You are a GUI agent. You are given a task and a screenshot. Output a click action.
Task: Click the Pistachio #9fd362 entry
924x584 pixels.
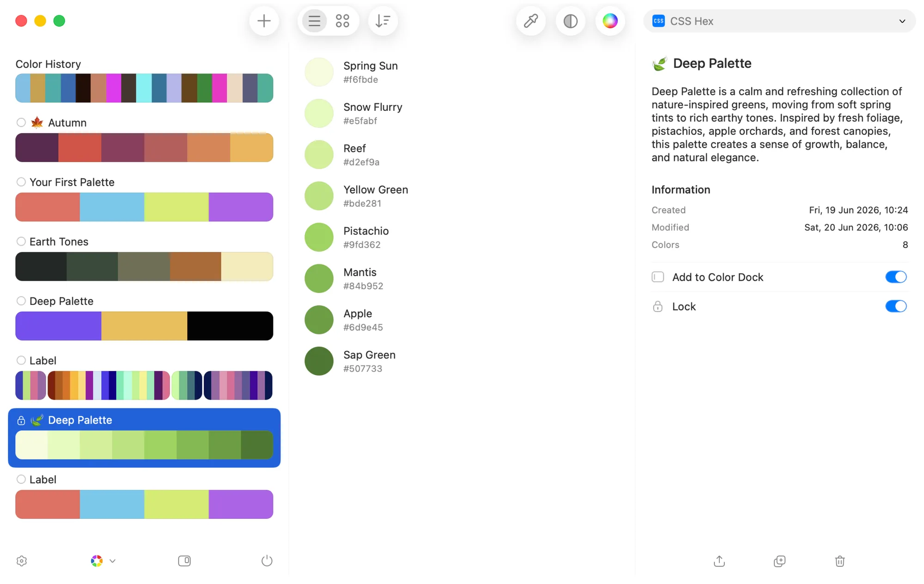click(462, 237)
